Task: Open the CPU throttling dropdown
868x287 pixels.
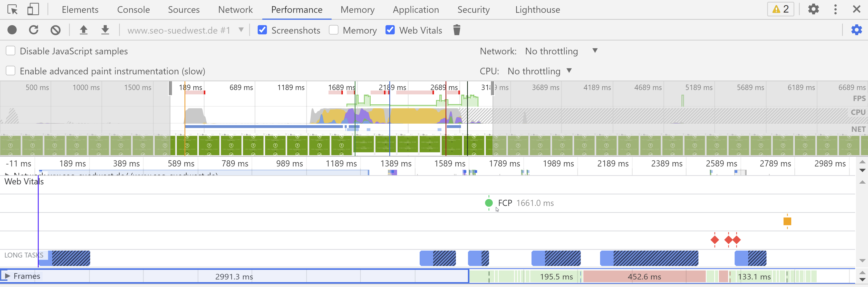Action: pos(538,71)
